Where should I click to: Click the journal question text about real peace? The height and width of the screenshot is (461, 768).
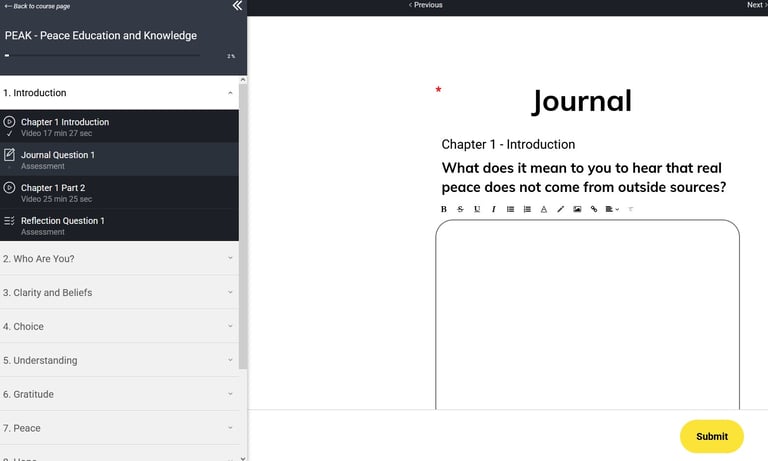click(x=583, y=177)
